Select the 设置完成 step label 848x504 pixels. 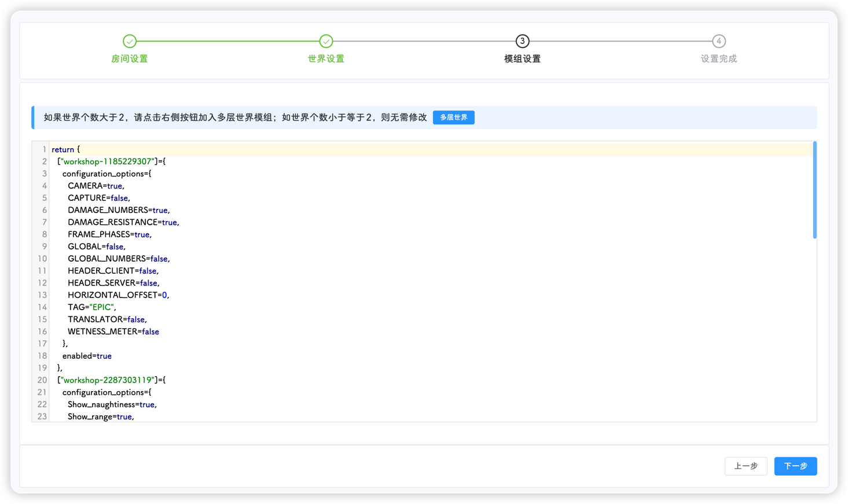(718, 58)
